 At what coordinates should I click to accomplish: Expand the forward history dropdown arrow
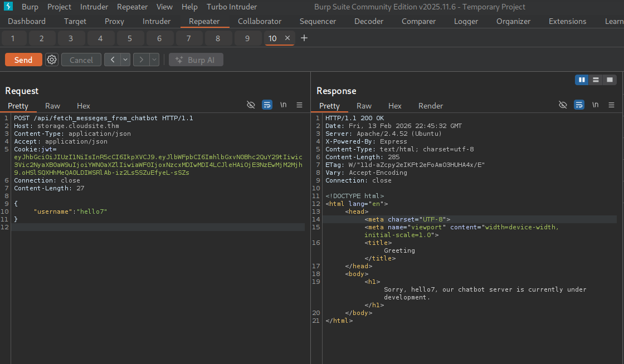154,60
